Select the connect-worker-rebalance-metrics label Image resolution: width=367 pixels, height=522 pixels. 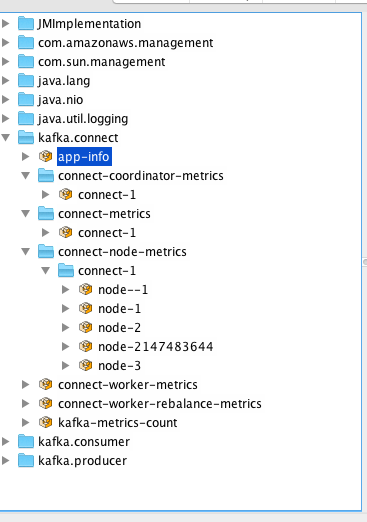click(x=160, y=404)
